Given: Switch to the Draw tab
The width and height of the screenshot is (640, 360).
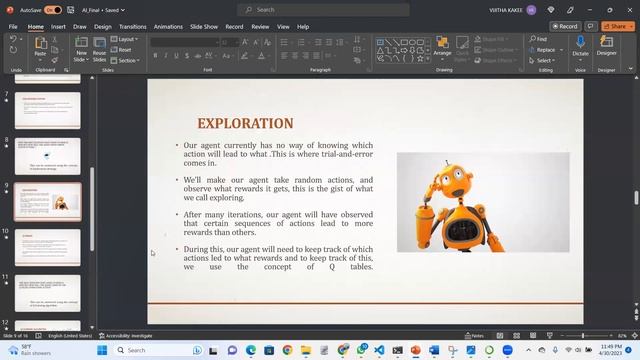Looking at the screenshot, I should coord(80,27).
